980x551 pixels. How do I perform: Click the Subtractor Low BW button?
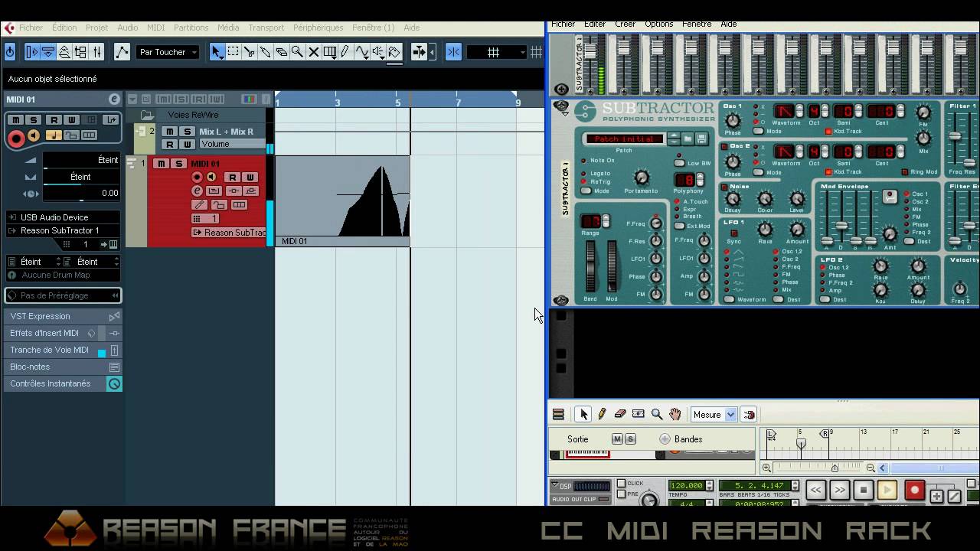pos(679,163)
